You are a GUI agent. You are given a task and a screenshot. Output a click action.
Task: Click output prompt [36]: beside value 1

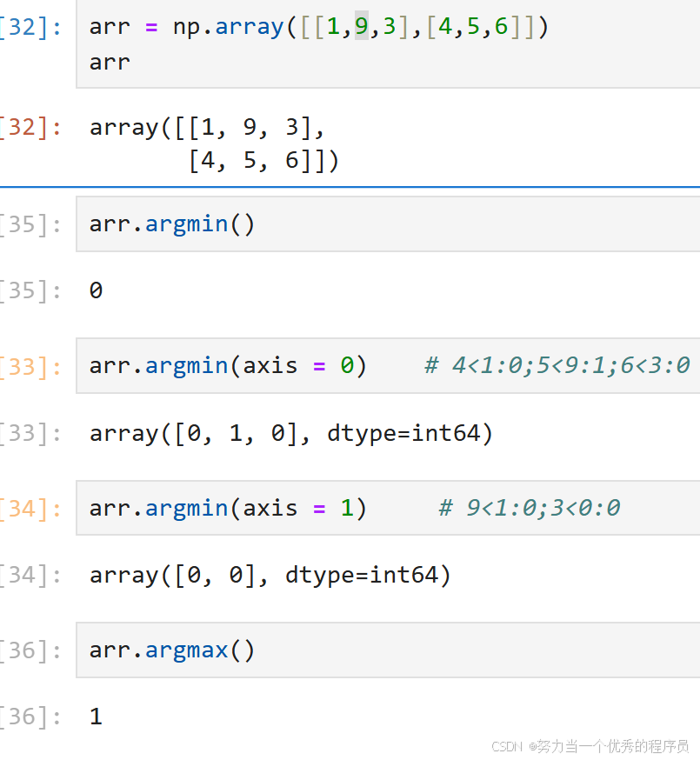coord(30,717)
